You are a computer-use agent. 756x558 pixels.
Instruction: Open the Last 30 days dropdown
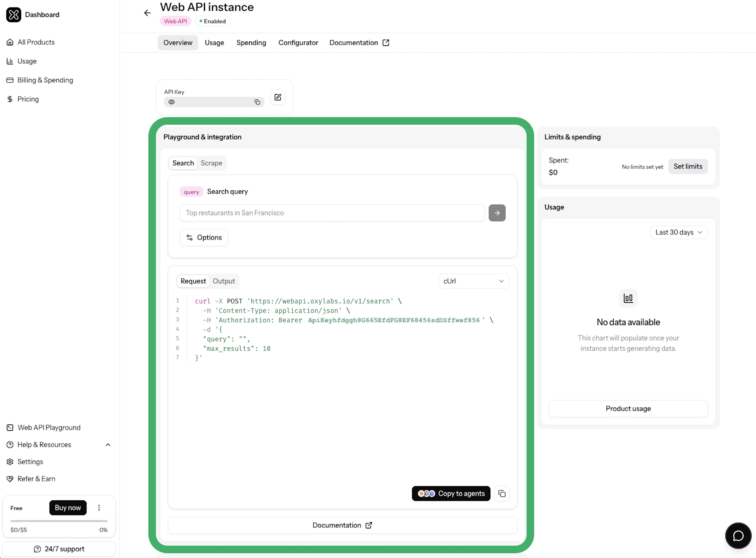point(679,232)
